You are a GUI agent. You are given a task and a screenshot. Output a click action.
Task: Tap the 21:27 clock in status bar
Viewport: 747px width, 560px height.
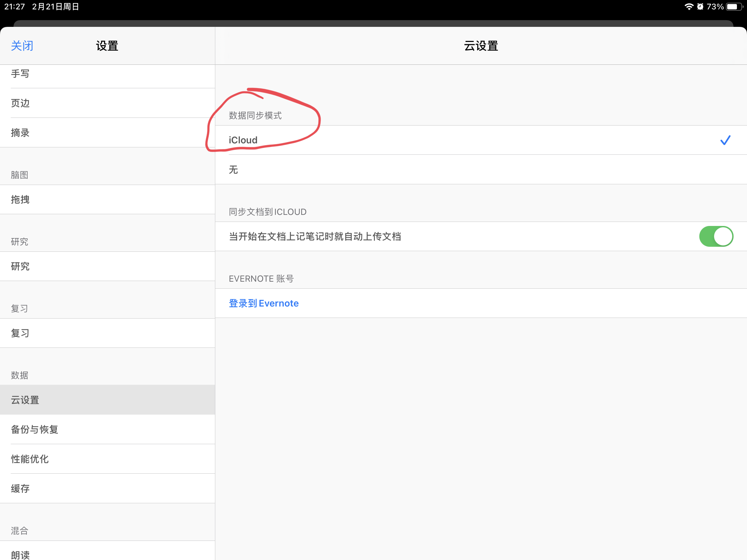tap(14, 6)
